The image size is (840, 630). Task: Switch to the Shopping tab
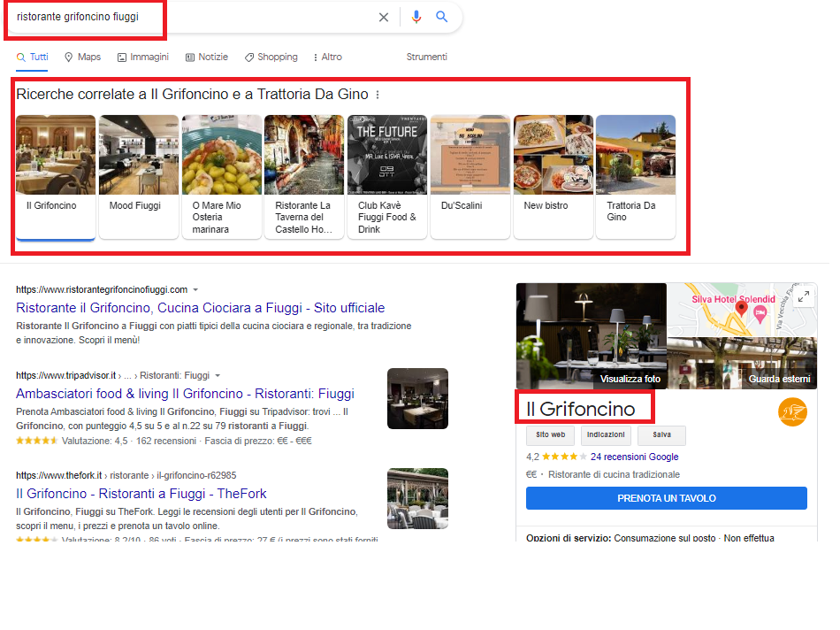pyautogui.click(x=271, y=57)
